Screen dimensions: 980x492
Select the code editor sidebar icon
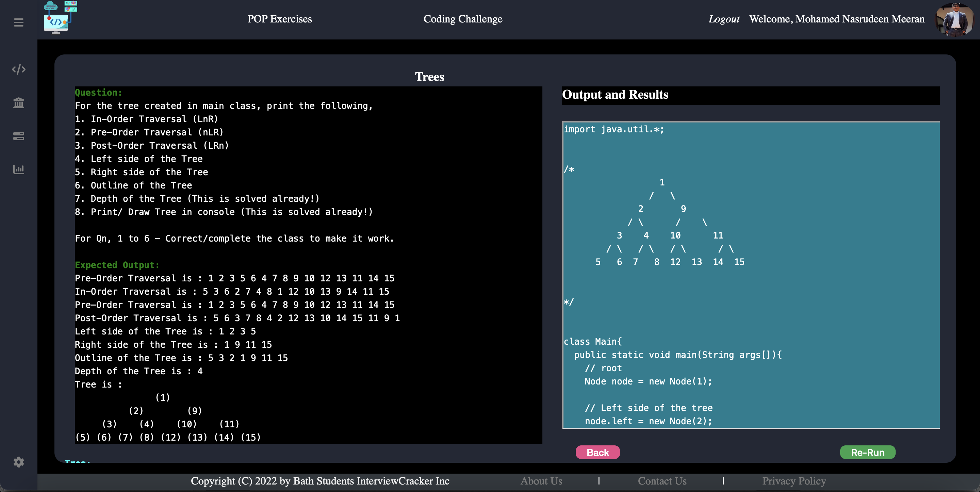point(18,69)
